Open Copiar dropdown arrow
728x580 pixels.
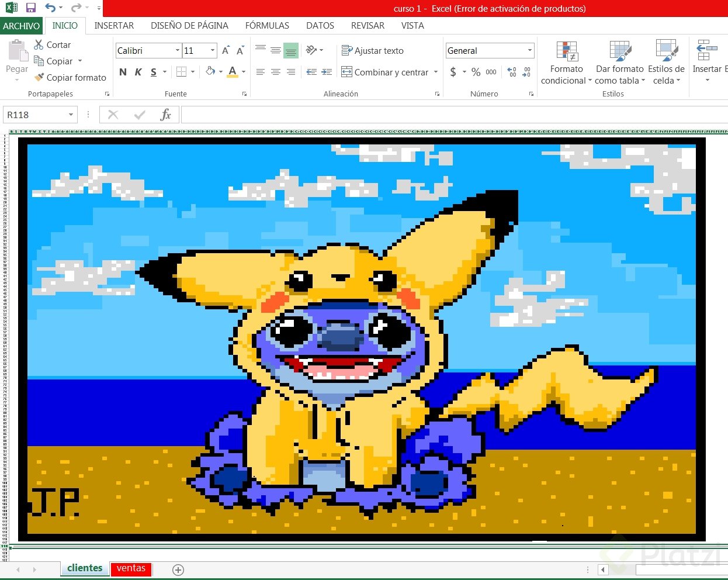click(x=80, y=61)
